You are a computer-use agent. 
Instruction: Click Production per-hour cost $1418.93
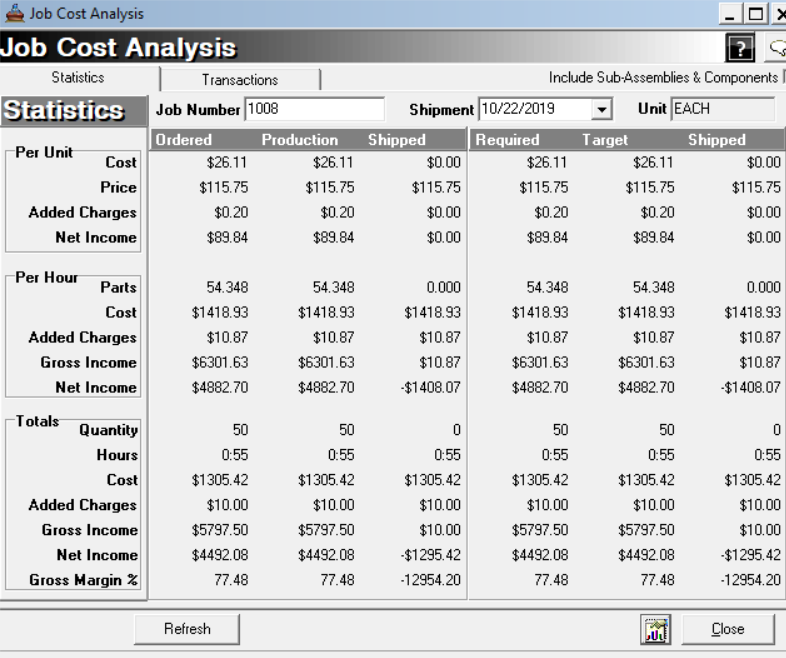pos(326,312)
